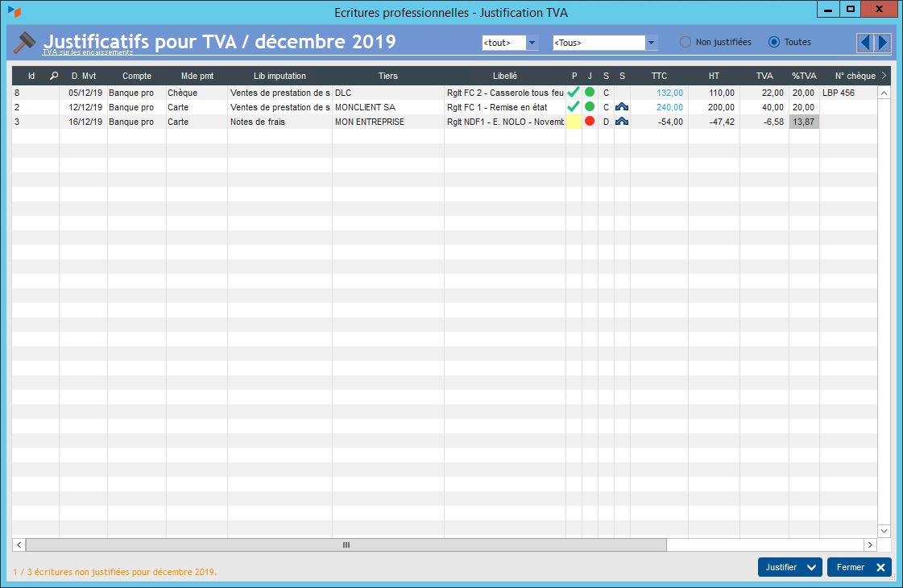Click the app logo in title bar
903x588 pixels.
[x=14, y=11]
